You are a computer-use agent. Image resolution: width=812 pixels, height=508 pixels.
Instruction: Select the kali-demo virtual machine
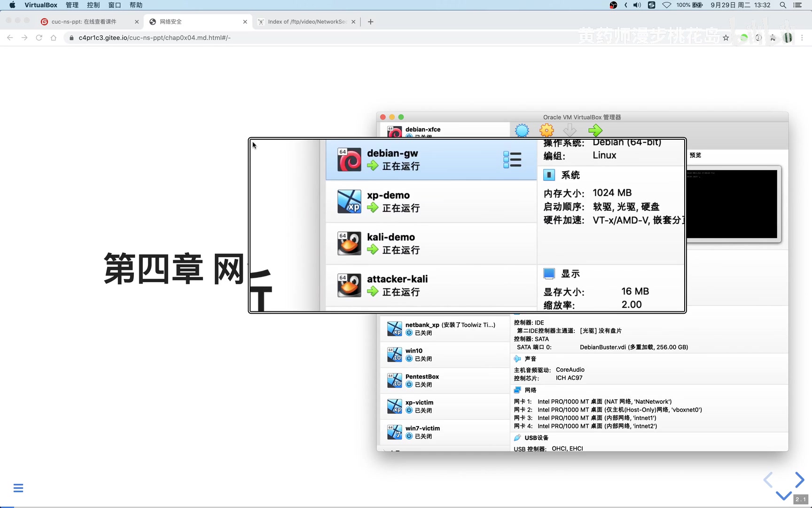[431, 243]
